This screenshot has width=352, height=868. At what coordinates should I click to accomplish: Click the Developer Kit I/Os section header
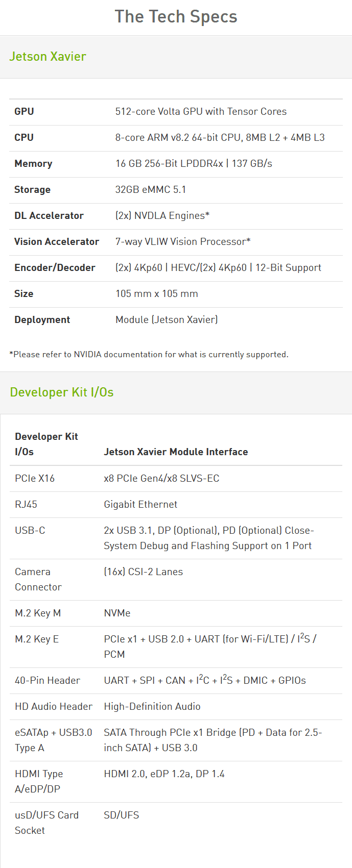coord(61,392)
